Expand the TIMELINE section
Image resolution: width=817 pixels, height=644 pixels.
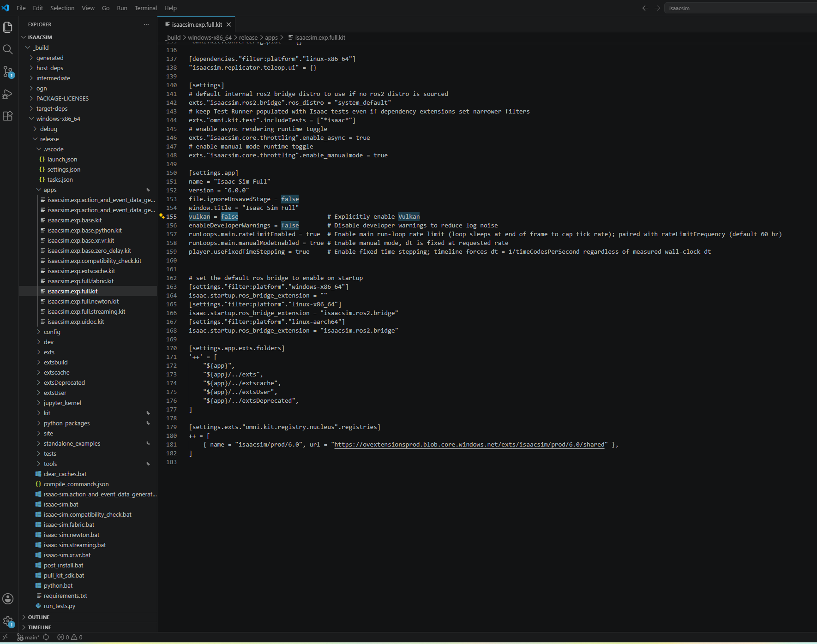[40, 627]
